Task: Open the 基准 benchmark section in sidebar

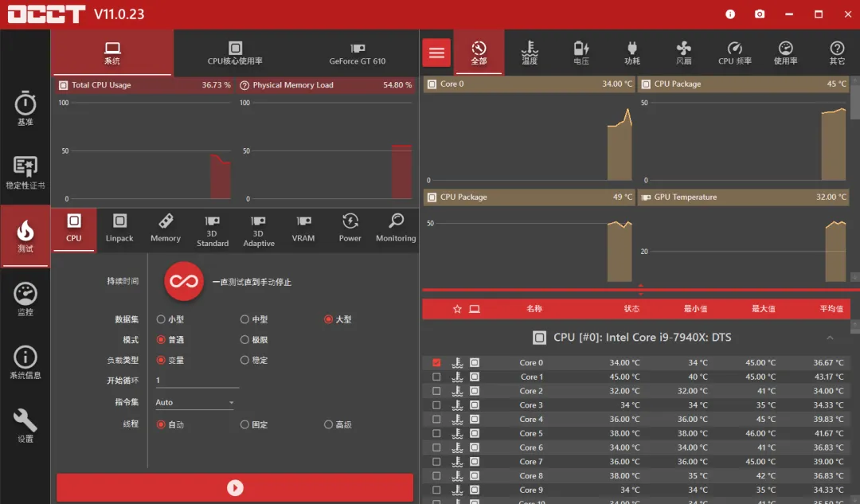Action: [25, 108]
